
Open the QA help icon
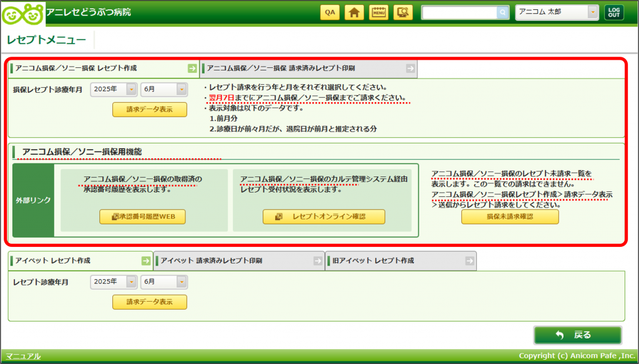pyautogui.click(x=329, y=12)
